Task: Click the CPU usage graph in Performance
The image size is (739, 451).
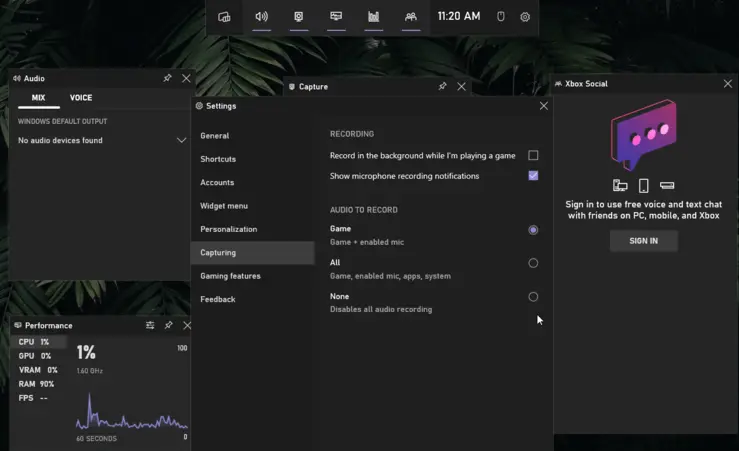Action: coord(132,411)
